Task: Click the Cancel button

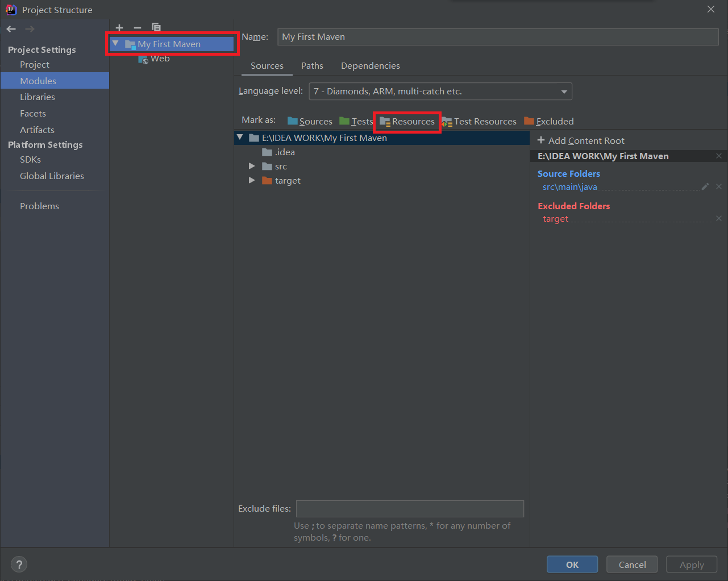Action: point(632,565)
